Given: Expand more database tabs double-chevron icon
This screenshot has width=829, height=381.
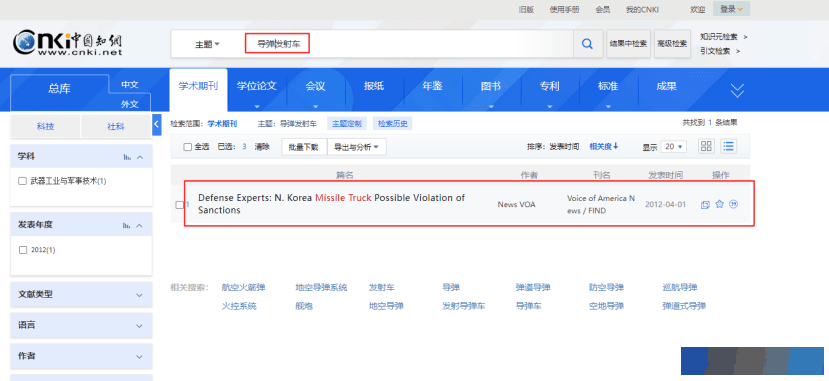Looking at the screenshot, I should pos(737,90).
